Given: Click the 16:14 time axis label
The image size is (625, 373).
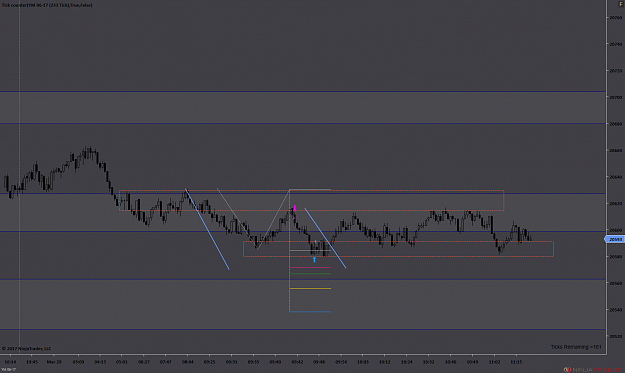Looking at the screenshot, I should click(10, 362).
